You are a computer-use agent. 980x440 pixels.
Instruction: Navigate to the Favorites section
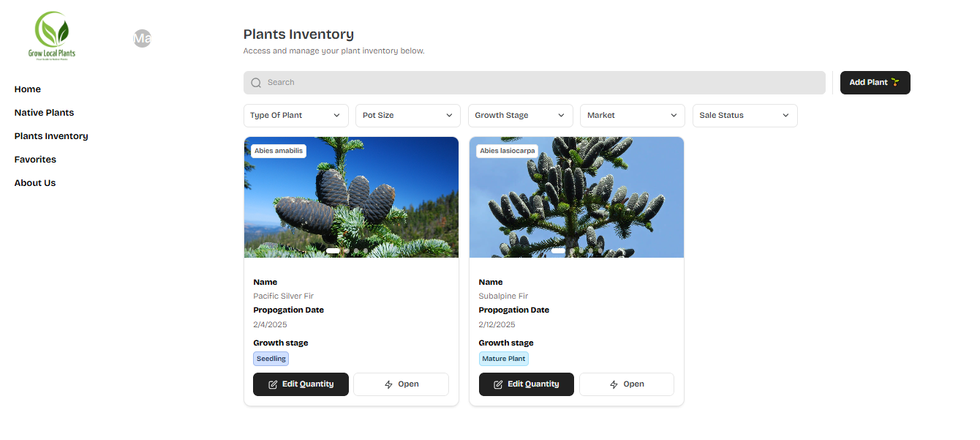coord(34,159)
